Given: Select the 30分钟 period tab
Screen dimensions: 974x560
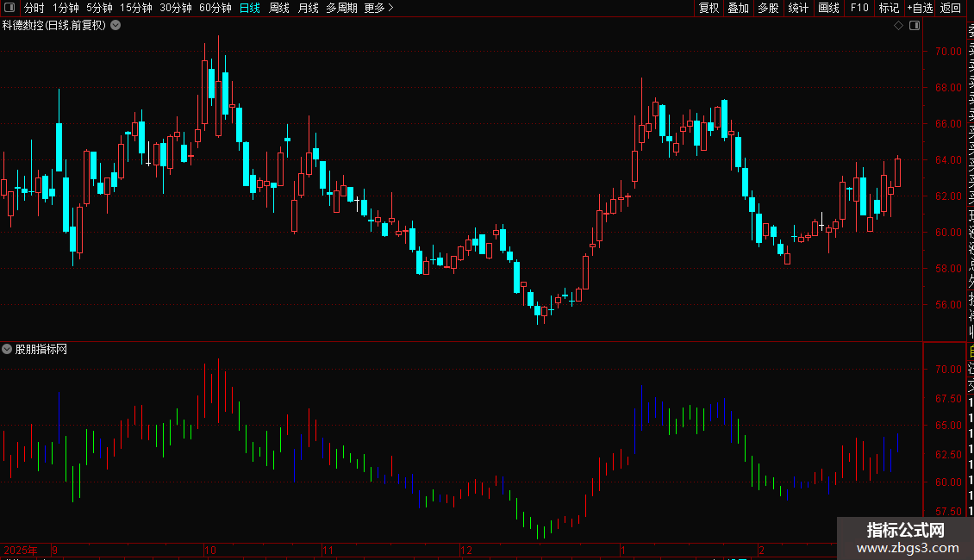Looking at the screenshot, I should [x=176, y=8].
